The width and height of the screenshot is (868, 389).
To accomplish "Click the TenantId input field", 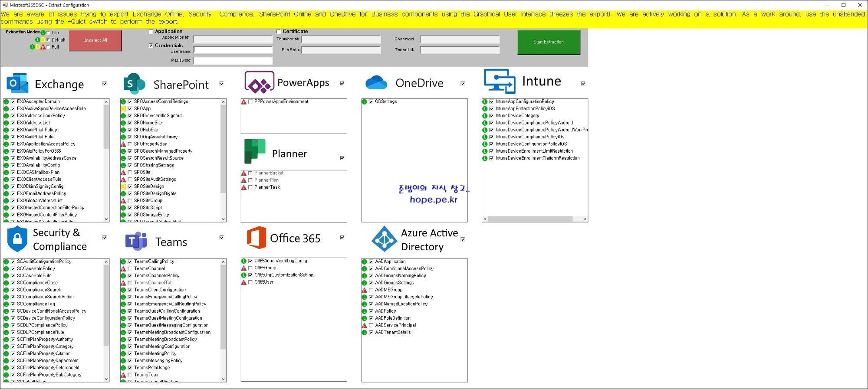I will (x=460, y=50).
